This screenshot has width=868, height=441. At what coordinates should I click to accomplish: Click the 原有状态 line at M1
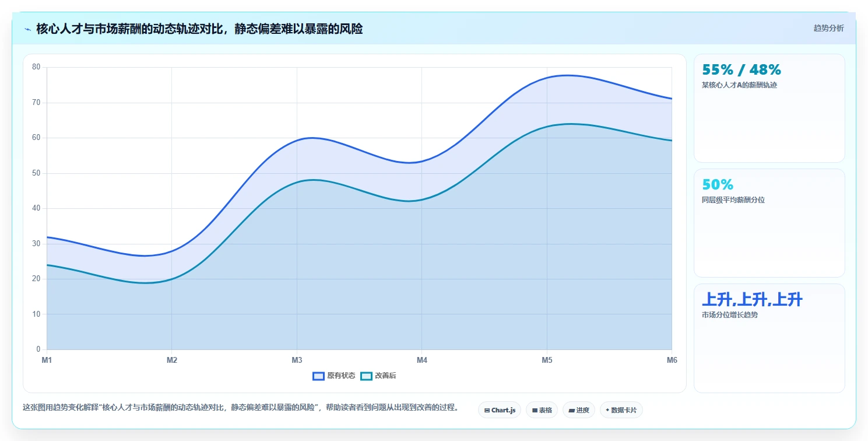(47, 237)
